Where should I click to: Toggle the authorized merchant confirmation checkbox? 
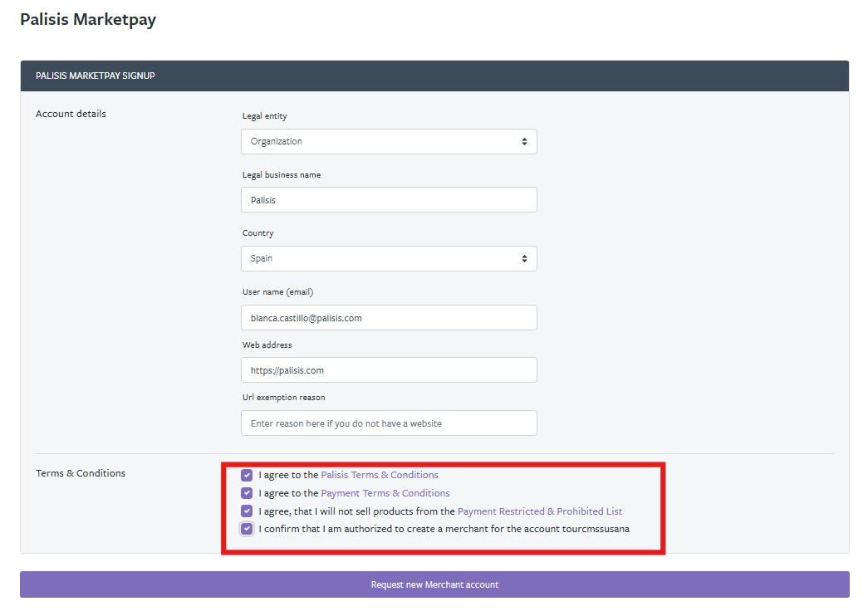click(247, 529)
